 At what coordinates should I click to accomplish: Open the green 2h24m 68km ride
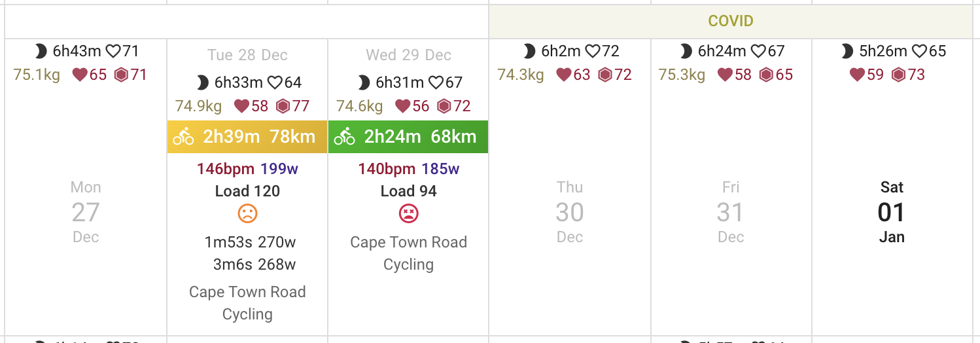420,137
